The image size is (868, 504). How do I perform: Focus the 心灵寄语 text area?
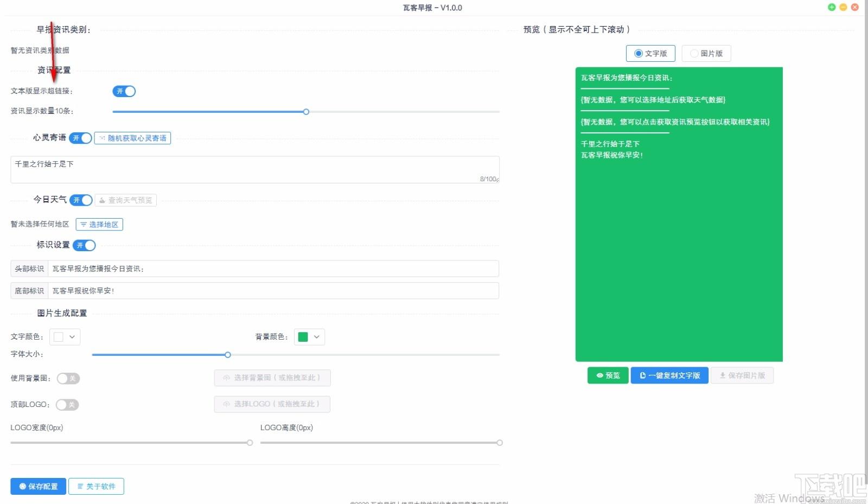tap(255, 170)
